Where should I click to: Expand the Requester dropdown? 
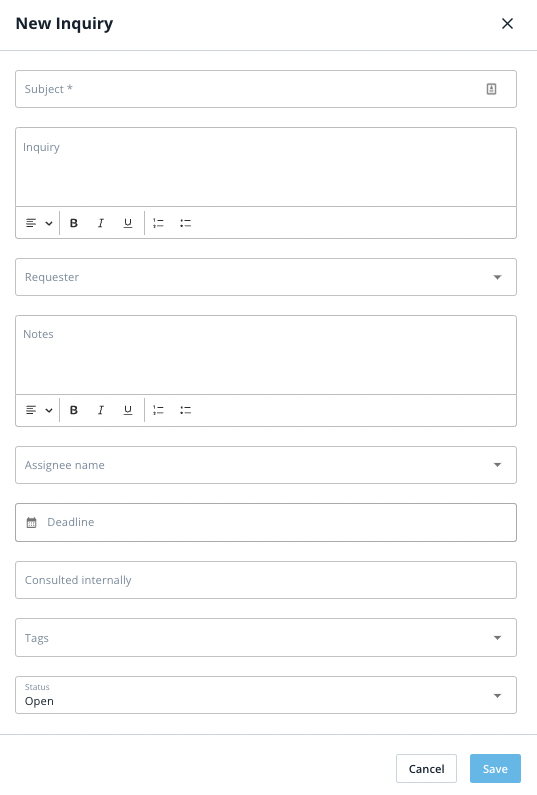pos(266,277)
